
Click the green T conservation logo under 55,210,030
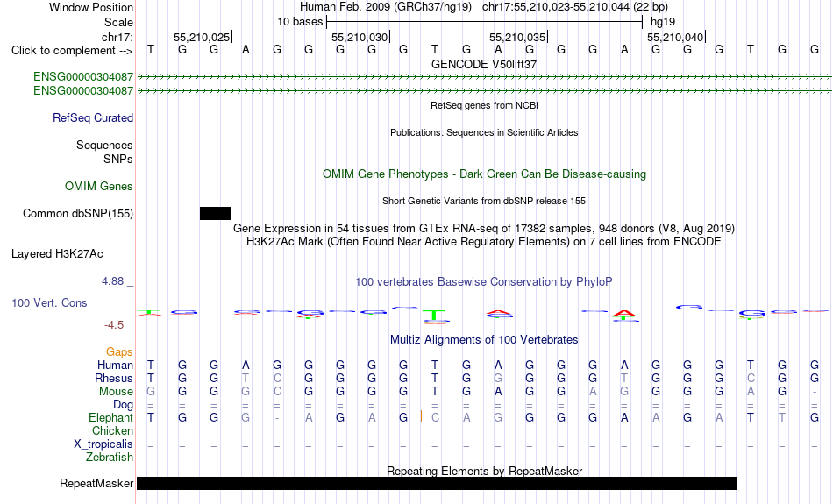(x=434, y=315)
